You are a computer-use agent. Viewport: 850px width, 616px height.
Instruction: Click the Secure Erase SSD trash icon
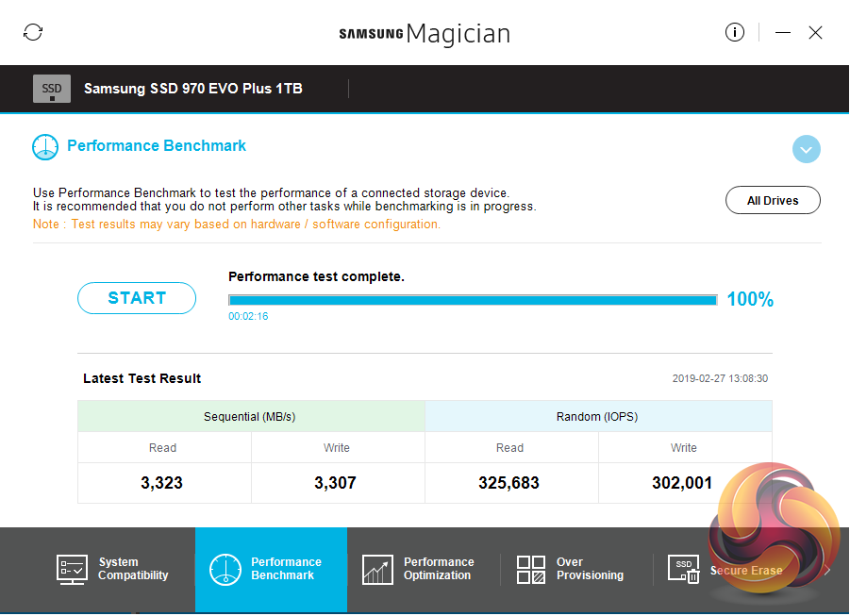pyautogui.click(x=683, y=569)
